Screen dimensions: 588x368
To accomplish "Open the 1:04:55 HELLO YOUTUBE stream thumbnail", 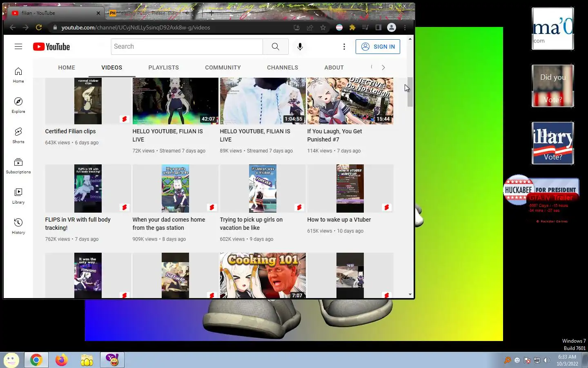I will tap(263, 101).
